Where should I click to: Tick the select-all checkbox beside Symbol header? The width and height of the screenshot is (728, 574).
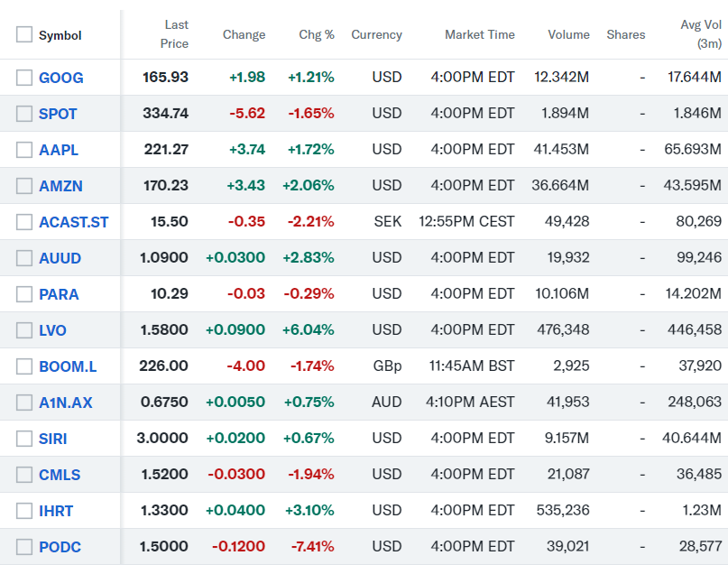tap(23, 35)
